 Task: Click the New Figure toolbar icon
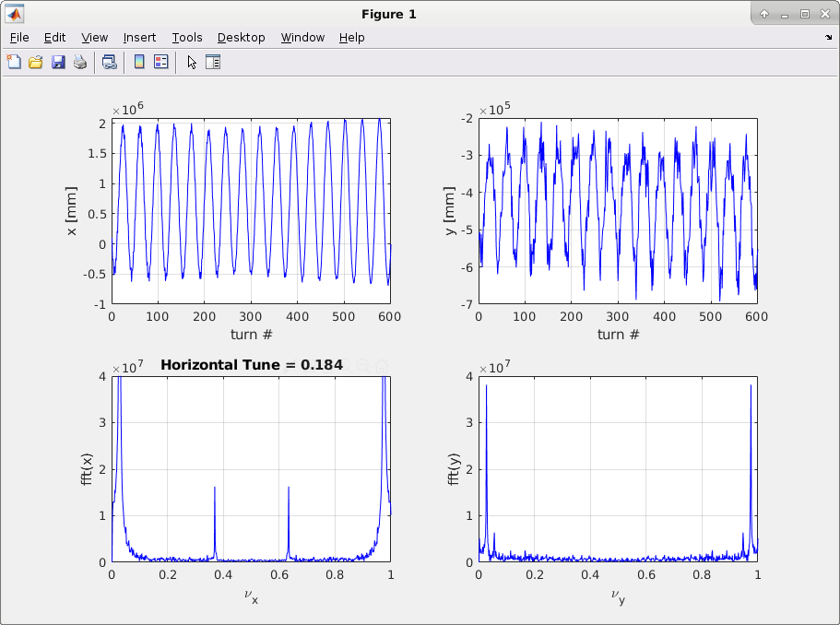coord(14,63)
